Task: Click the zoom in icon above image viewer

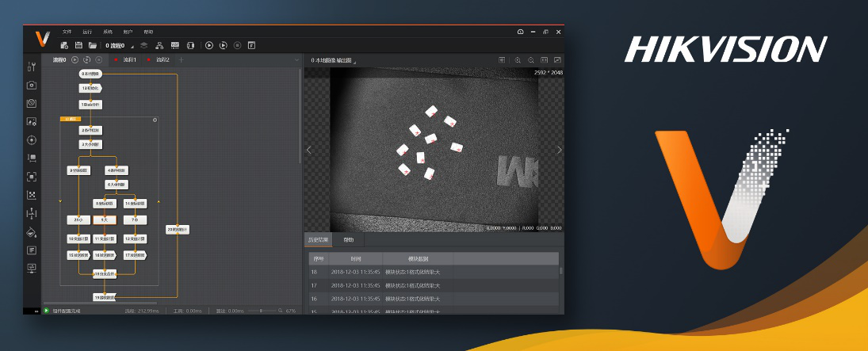Action: click(518, 60)
